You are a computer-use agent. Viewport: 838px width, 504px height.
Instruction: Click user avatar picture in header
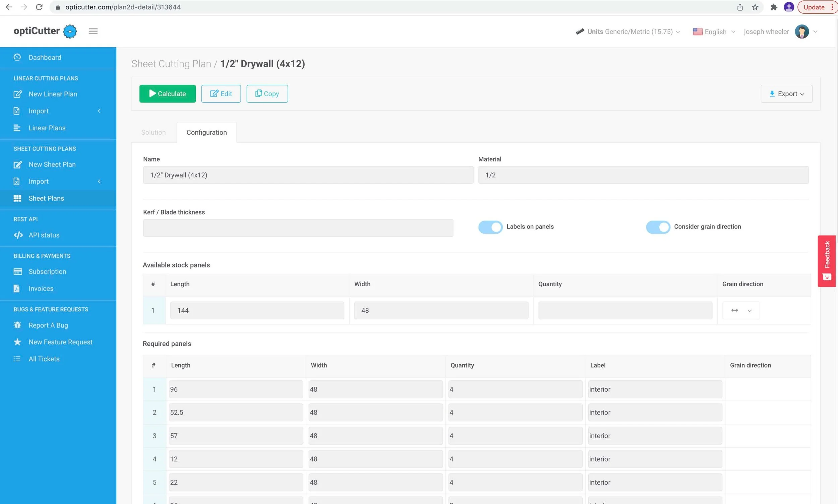coord(802,31)
